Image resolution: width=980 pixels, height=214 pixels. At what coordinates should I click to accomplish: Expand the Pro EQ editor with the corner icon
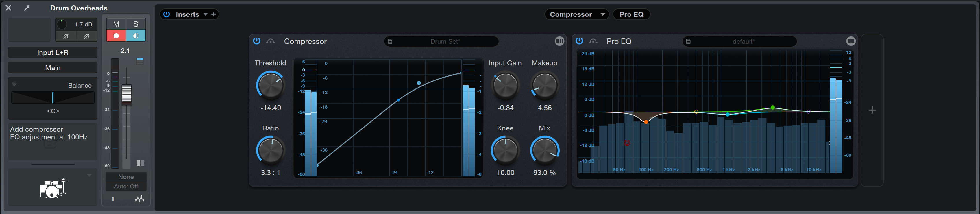[851, 41]
